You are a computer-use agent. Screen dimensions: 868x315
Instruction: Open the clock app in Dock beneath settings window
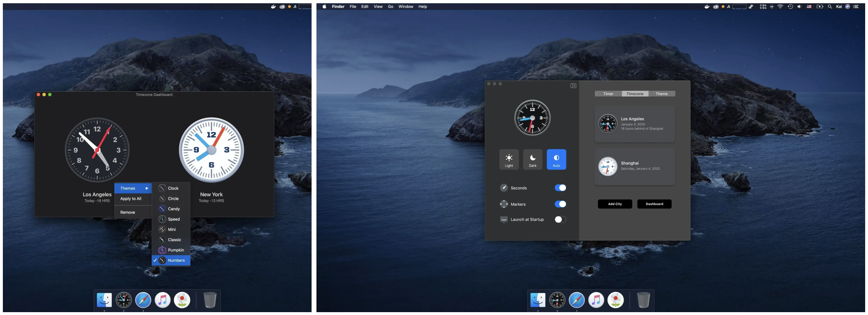[x=557, y=300]
